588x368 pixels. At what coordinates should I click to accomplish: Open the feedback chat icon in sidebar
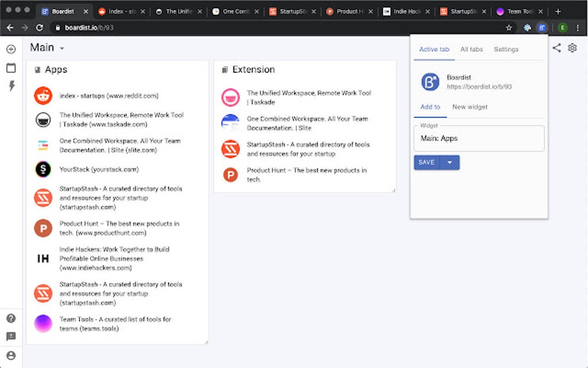(x=11, y=337)
